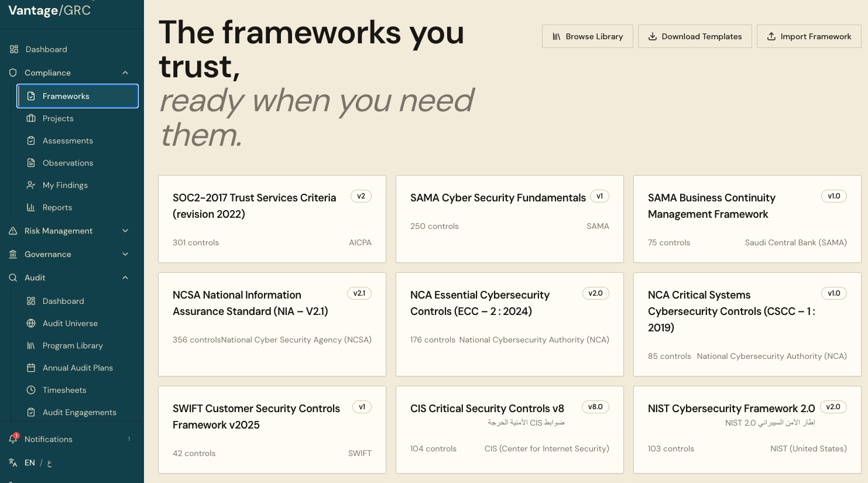Open Program Library in sidebar

(x=78, y=345)
